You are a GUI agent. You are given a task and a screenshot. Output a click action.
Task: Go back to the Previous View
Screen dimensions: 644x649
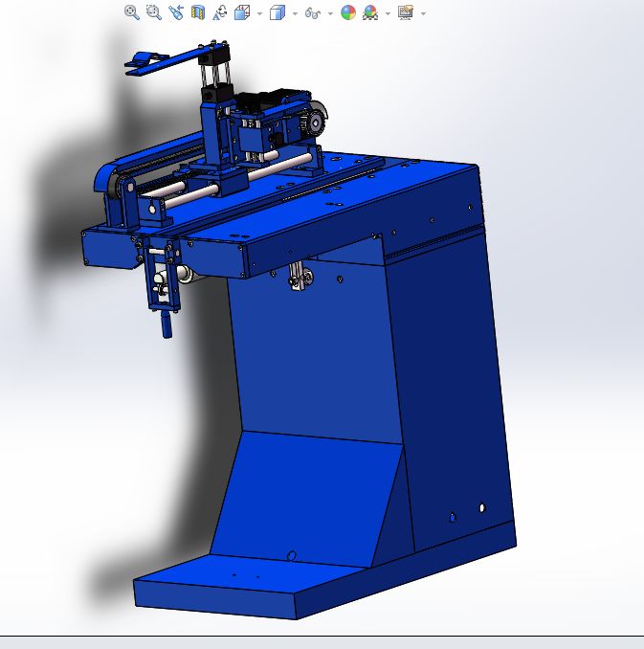click(x=176, y=12)
